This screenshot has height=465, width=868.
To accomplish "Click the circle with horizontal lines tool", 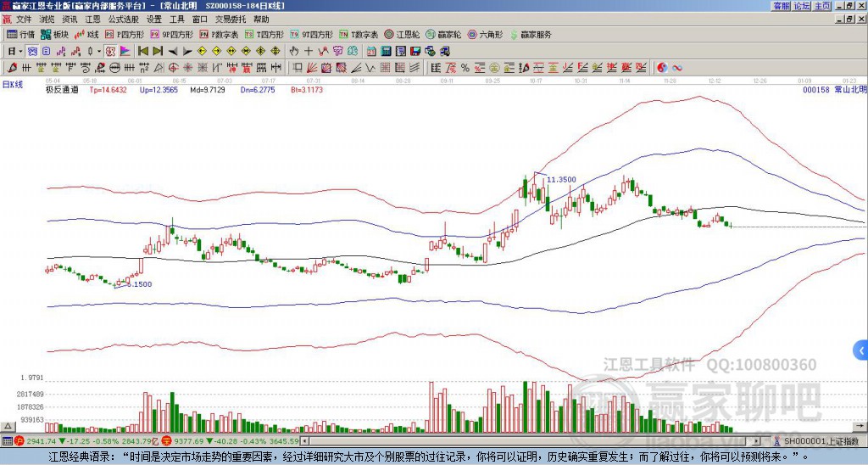I will click(x=114, y=68).
